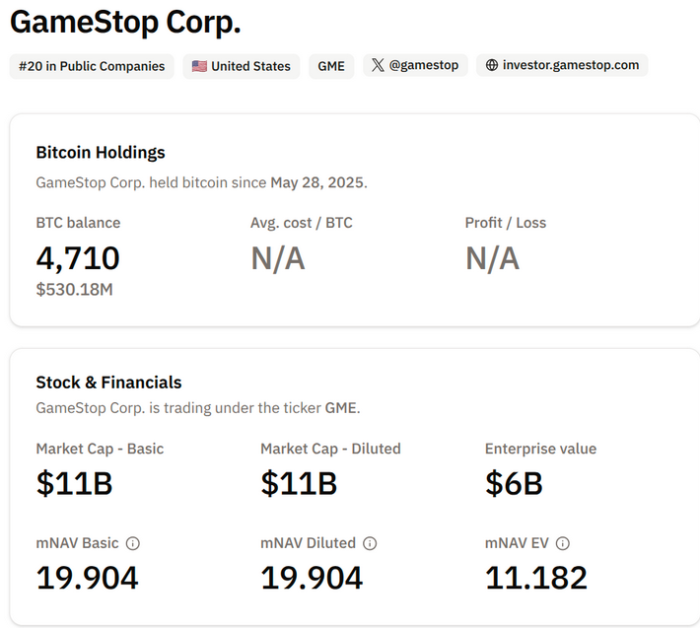Screen dimensions: 700x628
Task: Click the Enterprise value label
Action: click(541, 449)
